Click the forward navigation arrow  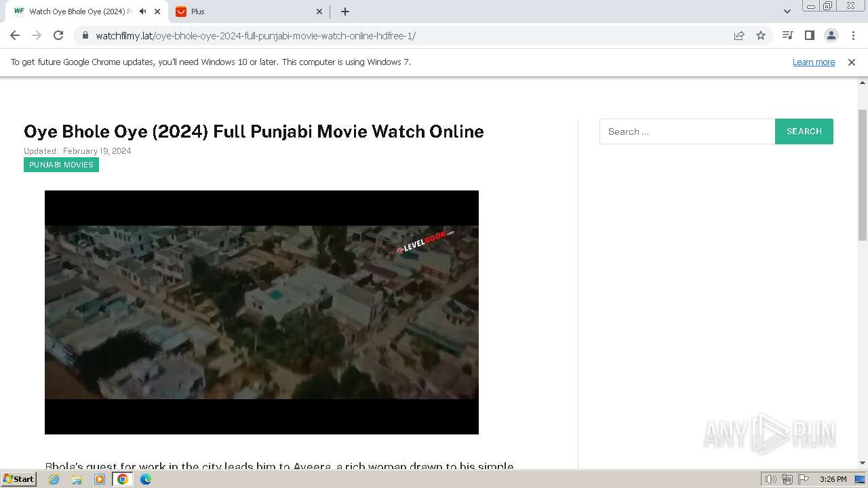[37, 35]
